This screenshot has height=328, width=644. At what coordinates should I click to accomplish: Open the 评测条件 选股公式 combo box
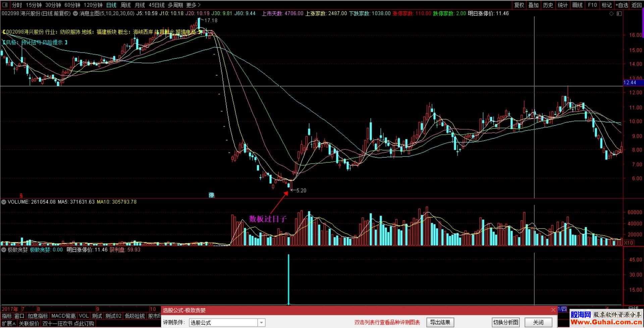pyautogui.click(x=227, y=323)
